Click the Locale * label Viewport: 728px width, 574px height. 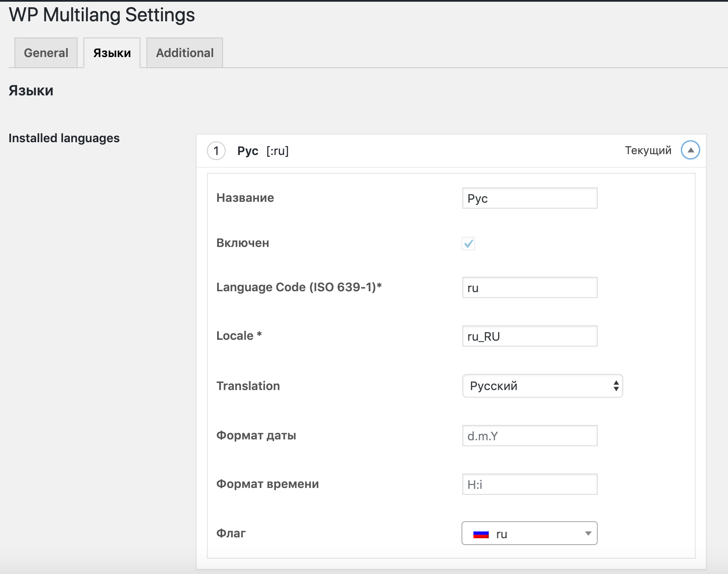[x=239, y=336]
